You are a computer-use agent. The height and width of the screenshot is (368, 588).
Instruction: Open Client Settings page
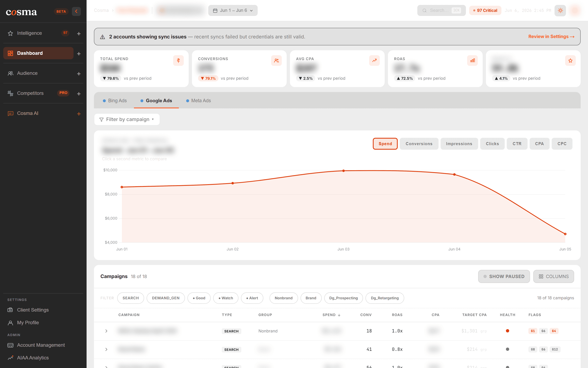[x=33, y=310]
